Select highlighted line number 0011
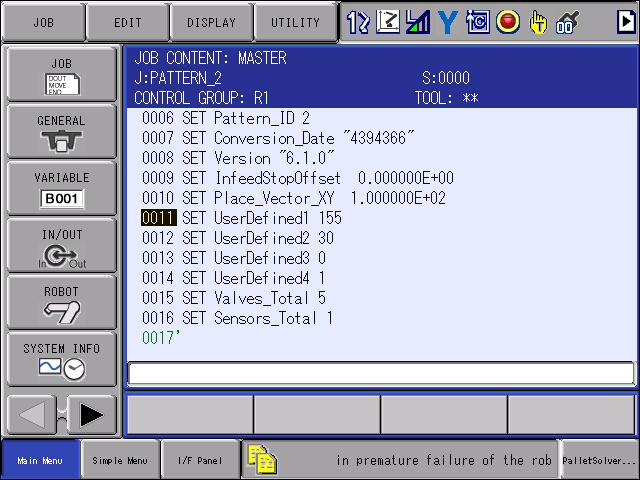 [159, 218]
